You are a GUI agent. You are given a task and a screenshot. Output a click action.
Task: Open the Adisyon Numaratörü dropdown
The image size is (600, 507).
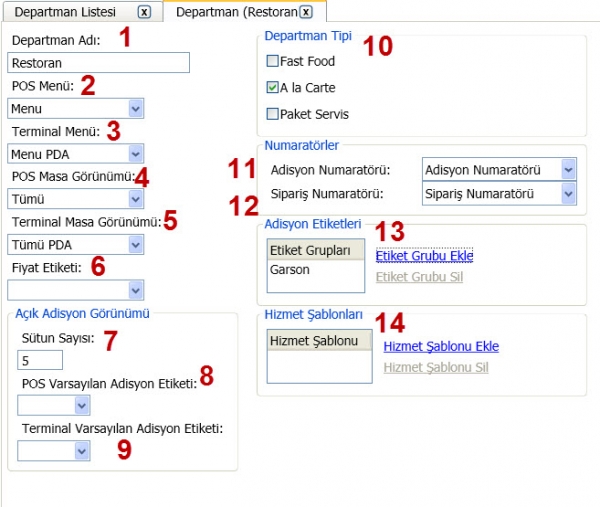[x=569, y=170]
